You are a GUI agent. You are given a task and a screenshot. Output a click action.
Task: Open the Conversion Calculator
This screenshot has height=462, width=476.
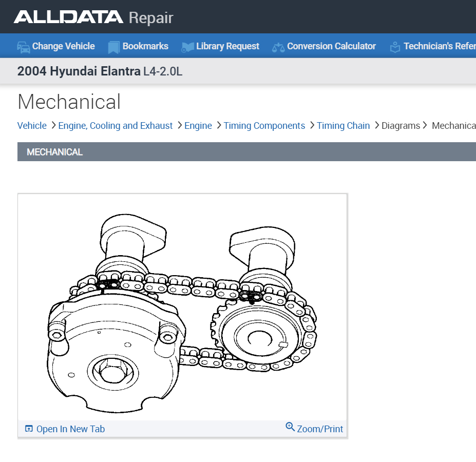click(x=332, y=46)
